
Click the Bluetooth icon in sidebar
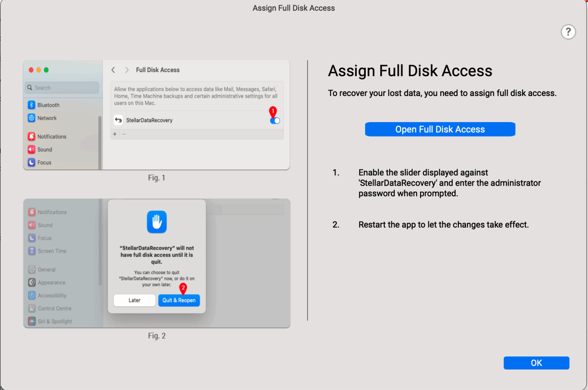pyautogui.click(x=31, y=105)
